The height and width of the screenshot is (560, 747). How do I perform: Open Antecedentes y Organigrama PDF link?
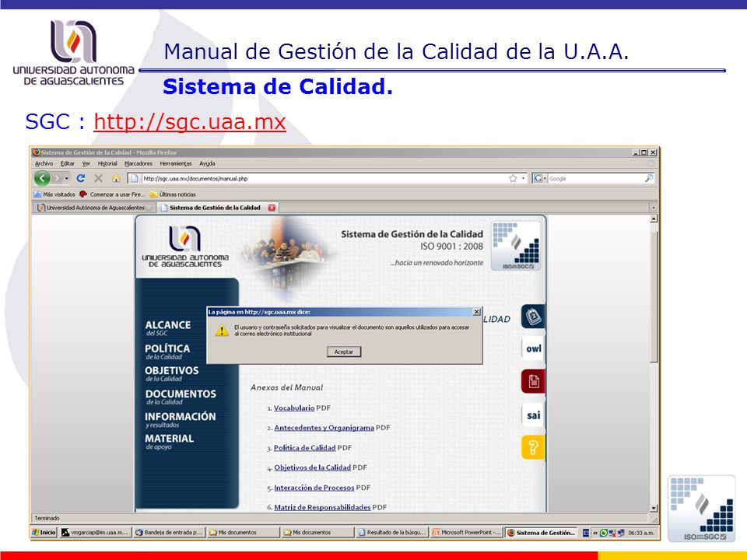(324, 428)
